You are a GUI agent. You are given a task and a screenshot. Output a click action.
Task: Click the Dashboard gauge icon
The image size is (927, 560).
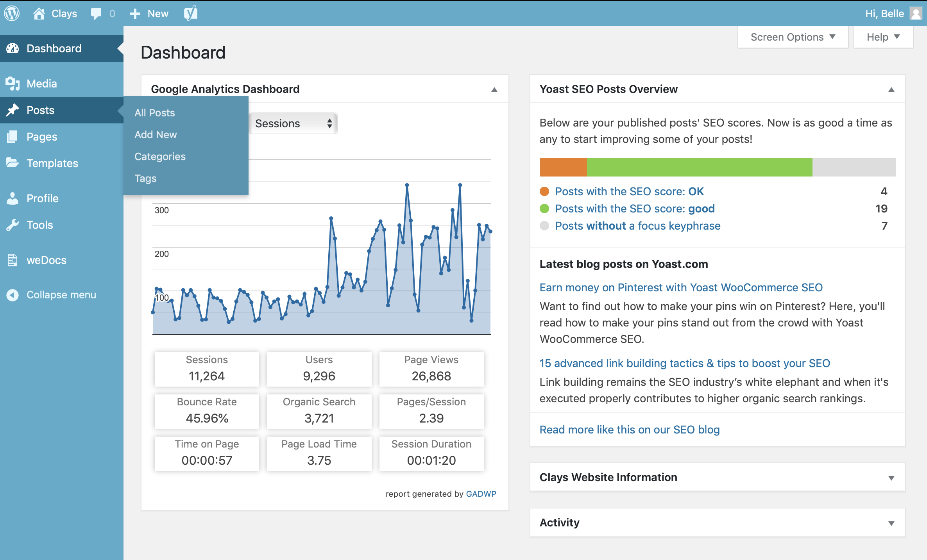pyautogui.click(x=13, y=48)
